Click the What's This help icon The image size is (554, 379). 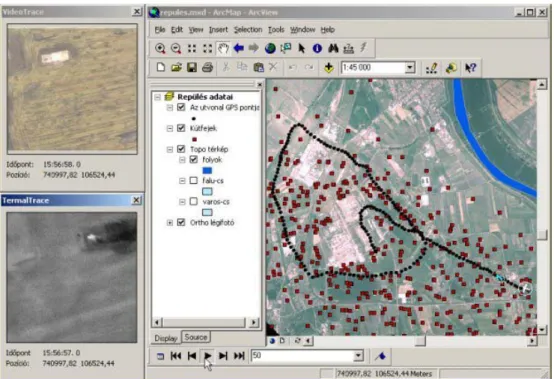click(471, 68)
